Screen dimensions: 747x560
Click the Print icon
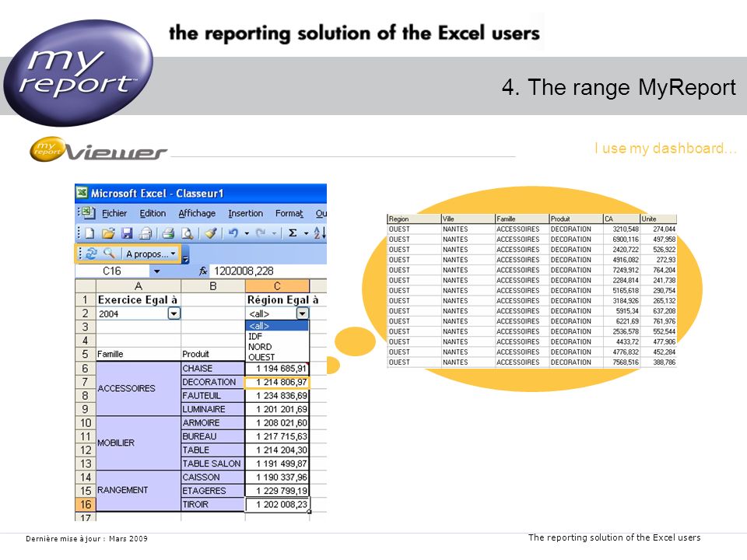coord(168,233)
